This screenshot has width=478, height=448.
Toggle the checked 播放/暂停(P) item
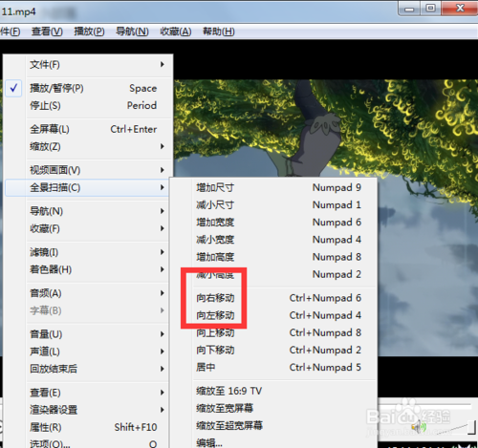(x=88, y=88)
